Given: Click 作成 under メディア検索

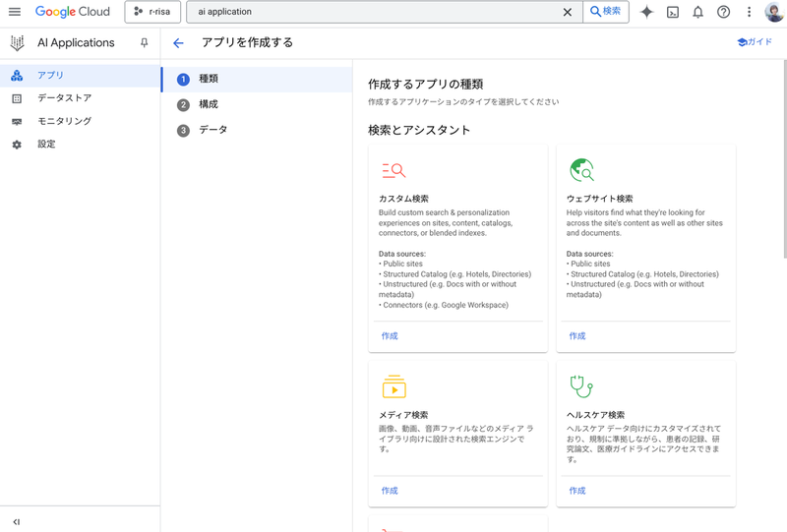Looking at the screenshot, I should (x=390, y=491).
